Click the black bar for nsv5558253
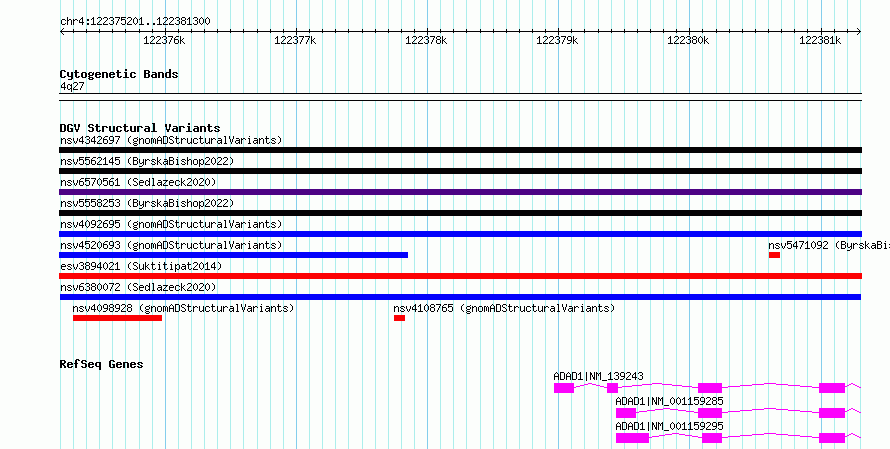Viewport: 890px width, 449px height. tap(460, 213)
